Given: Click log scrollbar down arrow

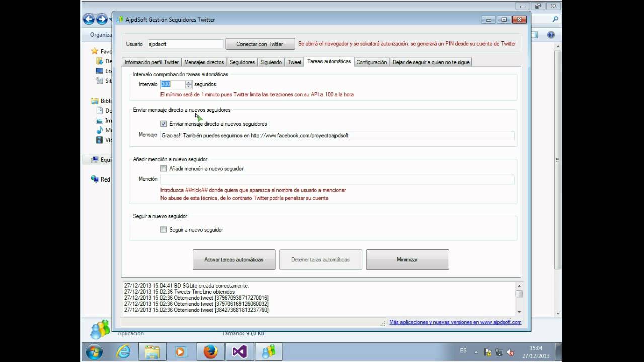Looking at the screenshot, I should tap(519, 313).
